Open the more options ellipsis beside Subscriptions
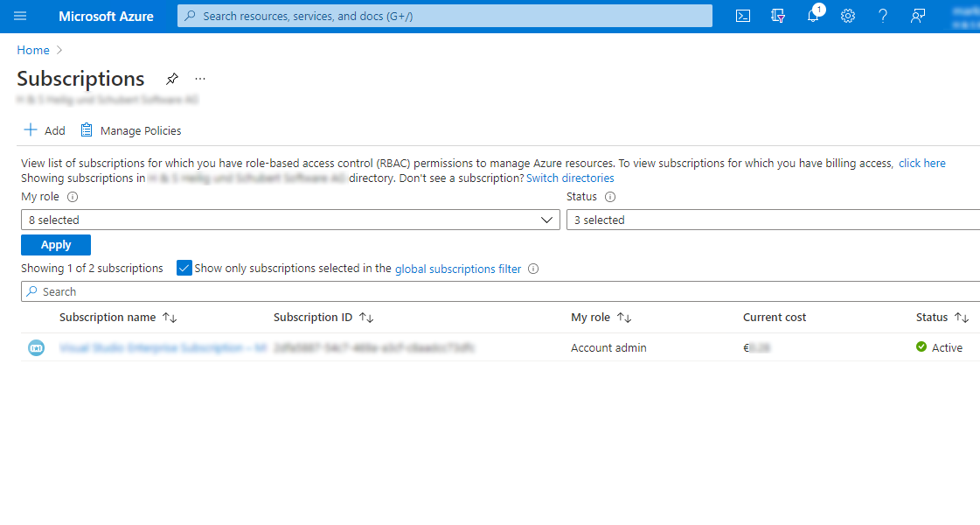This screenshot has height=525, width=980. pyautogui.click(x=200, y=79)
